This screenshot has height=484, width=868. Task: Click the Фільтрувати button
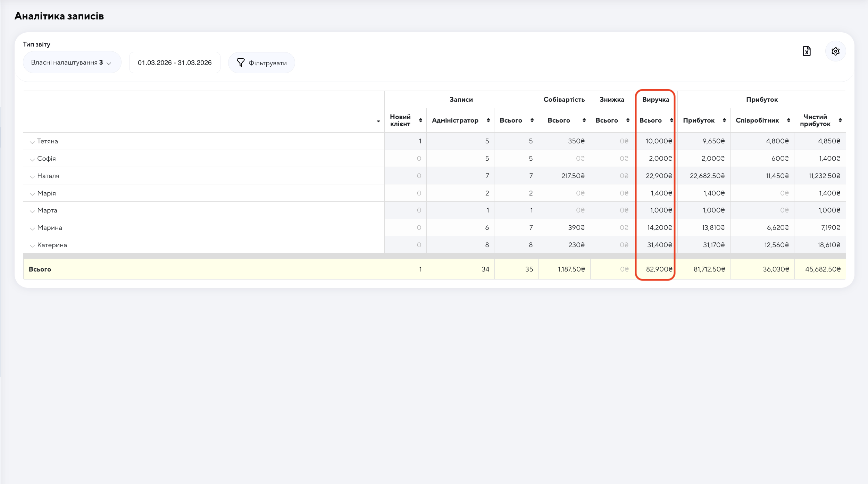[x=261, y=63]
